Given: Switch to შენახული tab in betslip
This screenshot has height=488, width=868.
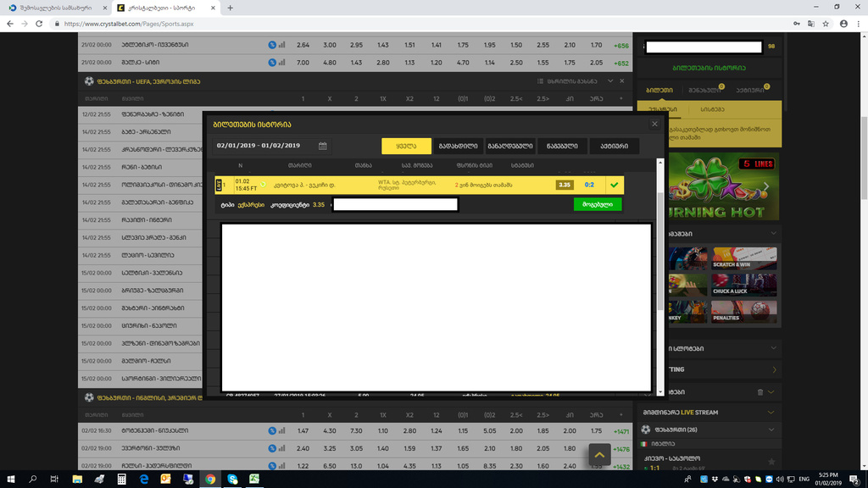Looking at the screenshot, I should coord(704,90).
